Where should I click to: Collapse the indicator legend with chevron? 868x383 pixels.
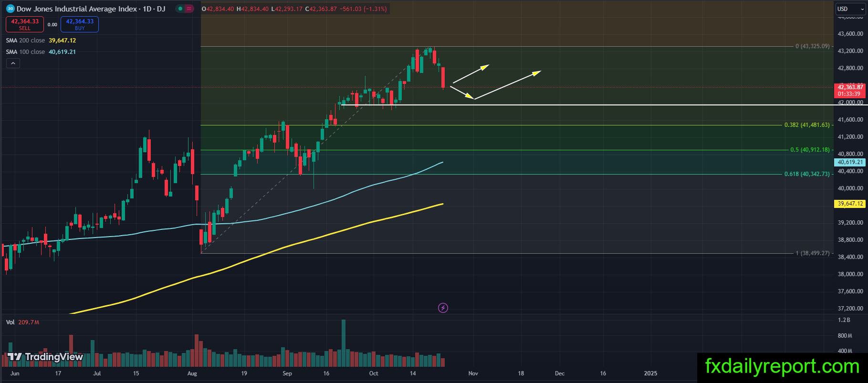coord(13,63)
